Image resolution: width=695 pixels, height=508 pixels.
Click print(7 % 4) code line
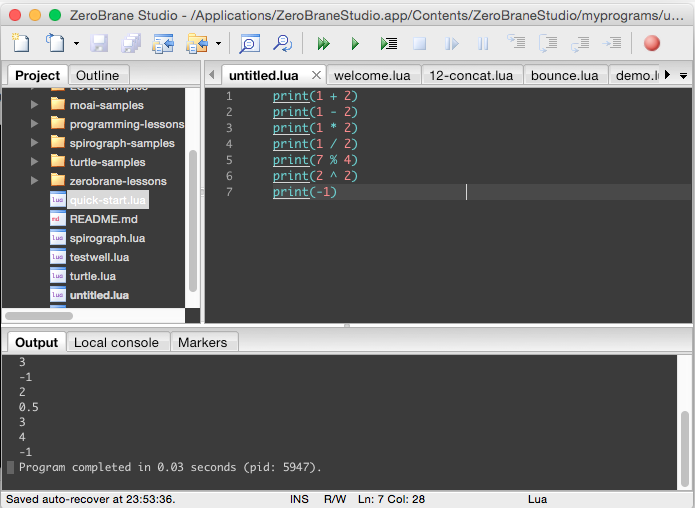(315, 160)
